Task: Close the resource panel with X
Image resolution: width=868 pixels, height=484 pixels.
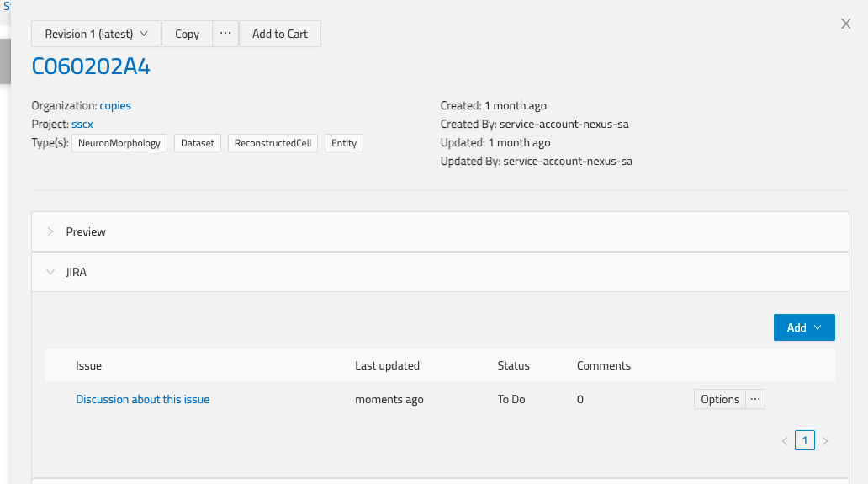Action: coord(846,24)
